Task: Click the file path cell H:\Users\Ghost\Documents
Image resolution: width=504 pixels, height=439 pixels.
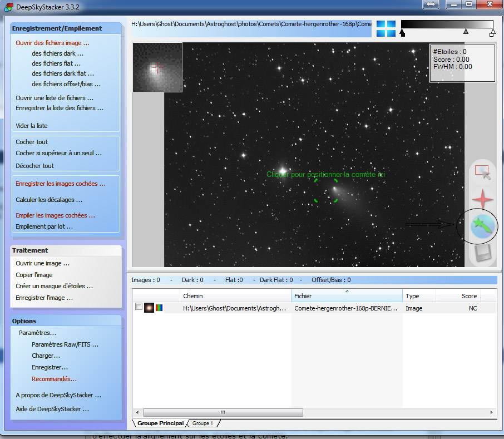Action: tap(234, 308)
